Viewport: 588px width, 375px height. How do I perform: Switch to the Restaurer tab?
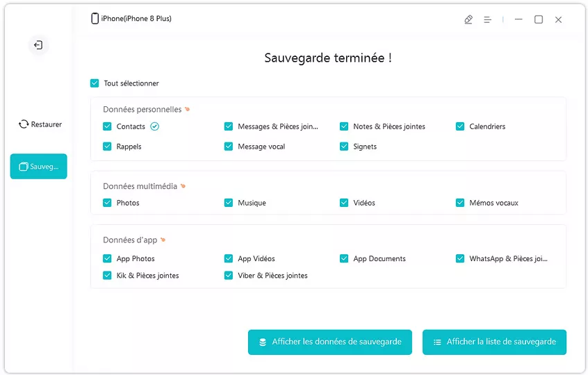tap(40, 124)
